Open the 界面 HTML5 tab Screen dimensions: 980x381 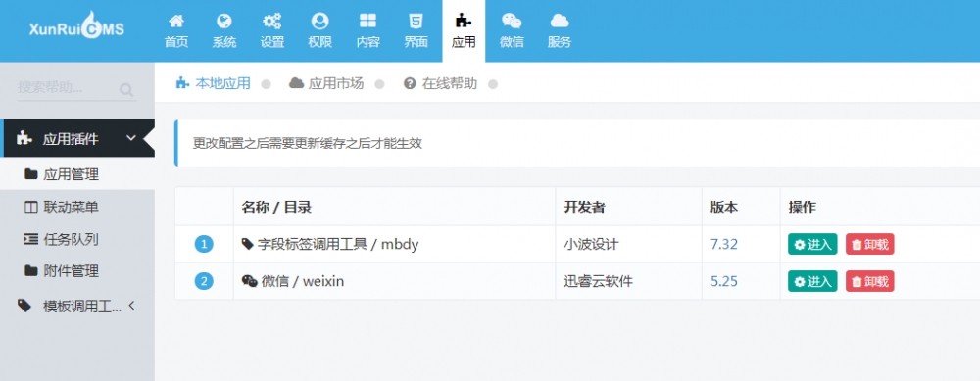tap(416, 31)
